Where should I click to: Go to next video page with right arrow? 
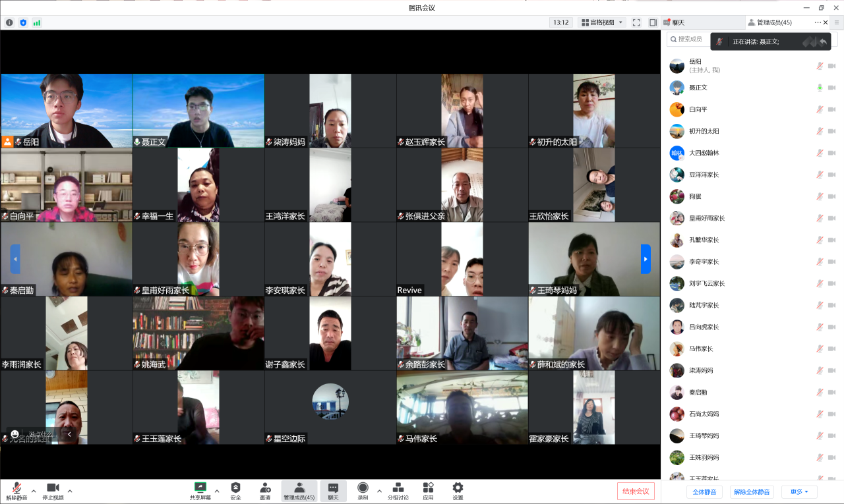[x=646, y=259]
